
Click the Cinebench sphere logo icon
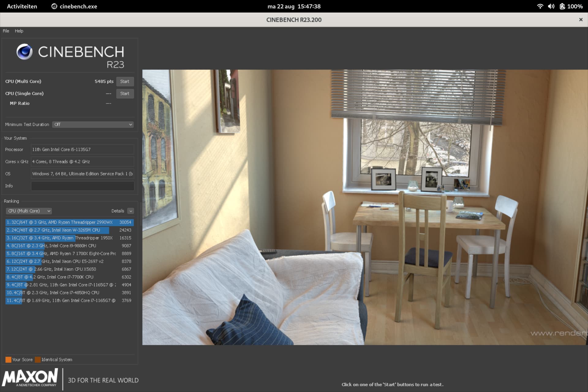[x=24, y=51]
